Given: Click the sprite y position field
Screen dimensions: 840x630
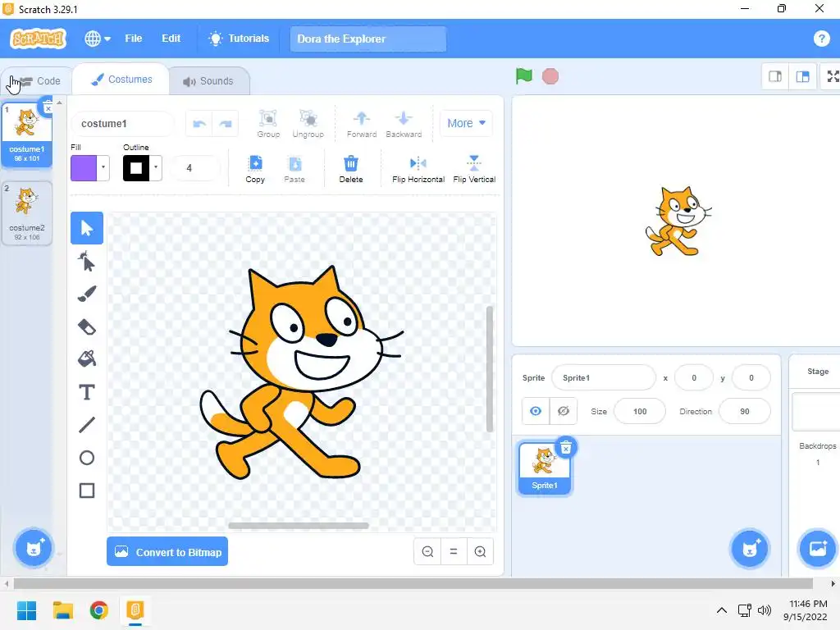Looking at the screenshot, I should point(751,377).
